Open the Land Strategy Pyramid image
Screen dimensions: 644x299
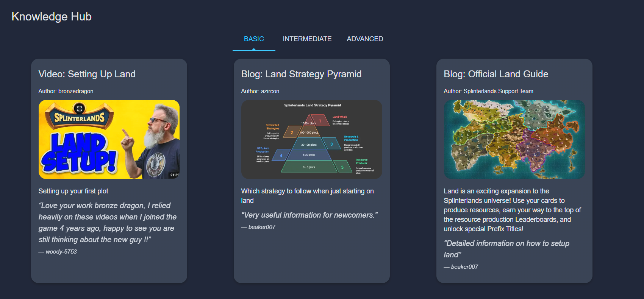click(312, 139)
